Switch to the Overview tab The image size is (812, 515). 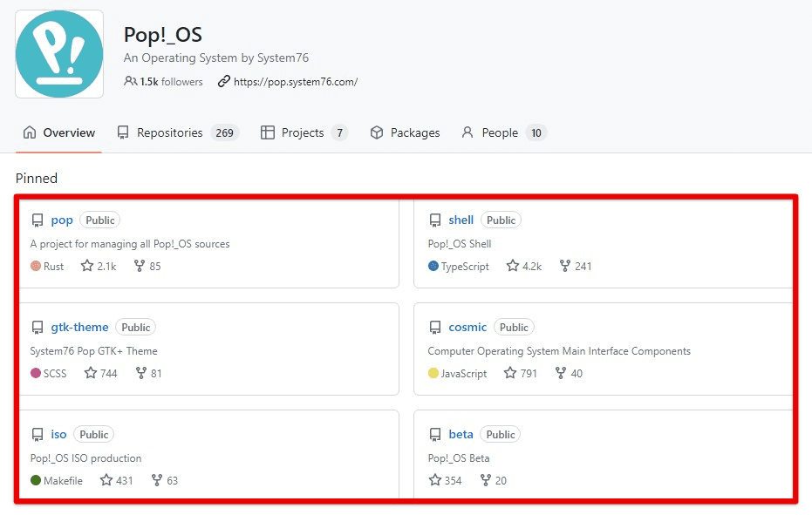[x=58, y=133]
